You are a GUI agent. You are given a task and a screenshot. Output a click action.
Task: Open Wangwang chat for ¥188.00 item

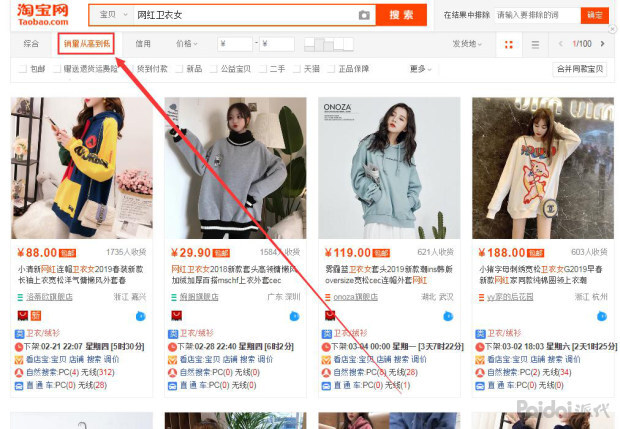tap(601, 316)
